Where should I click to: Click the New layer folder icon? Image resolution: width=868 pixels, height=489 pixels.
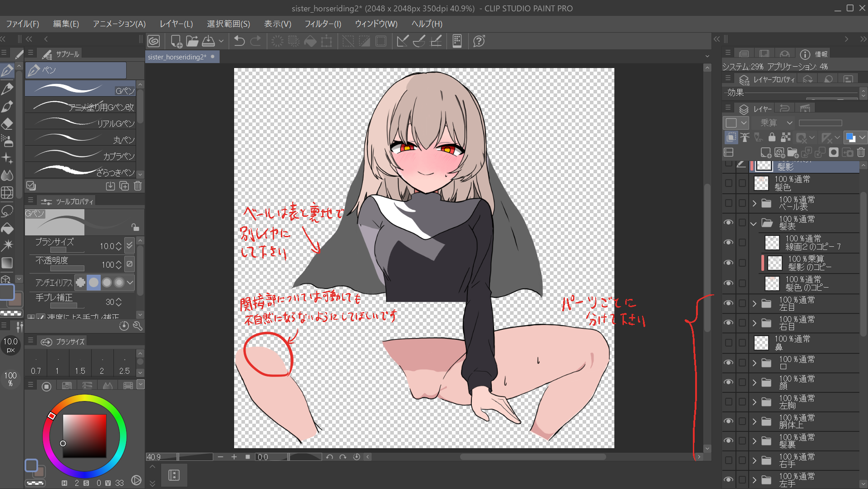pos(793,152)
